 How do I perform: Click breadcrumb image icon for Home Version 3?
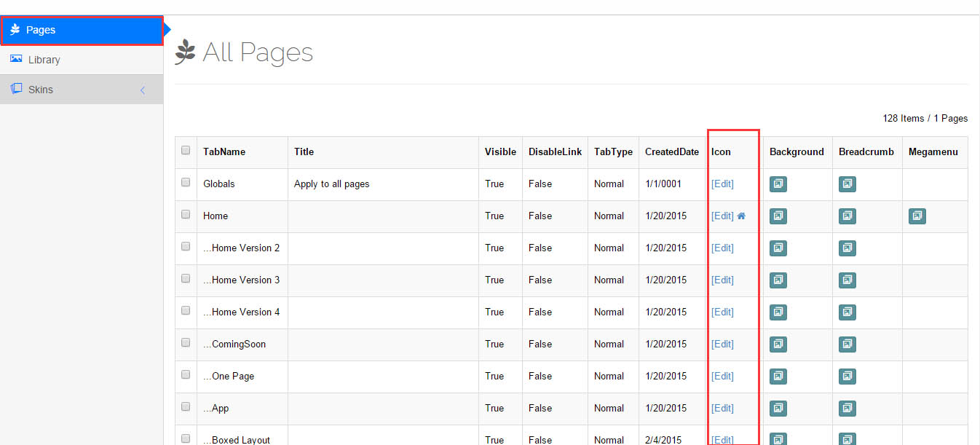pos(847,280)
